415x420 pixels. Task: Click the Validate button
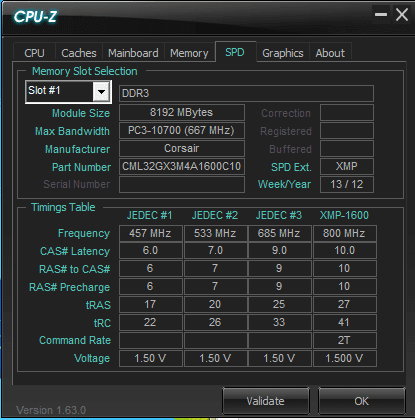point(265,401)
